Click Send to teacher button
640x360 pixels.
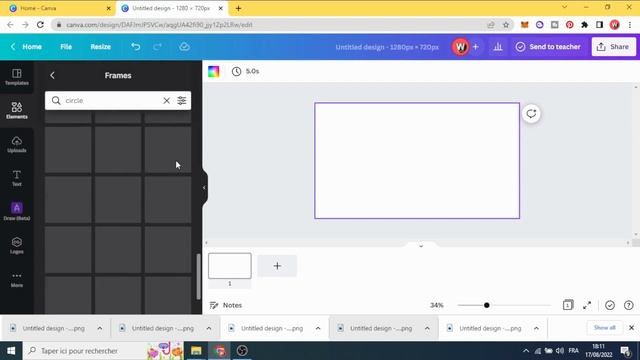(548, 47)
